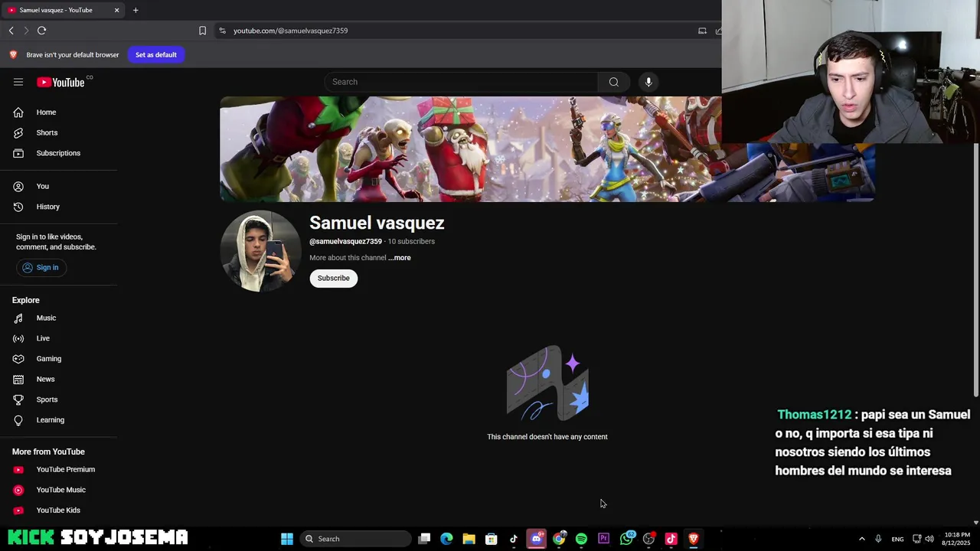Viewport: 980px width, 551px height.
Task: Open YouTube Kids link
Action: (x=58, y=510)
